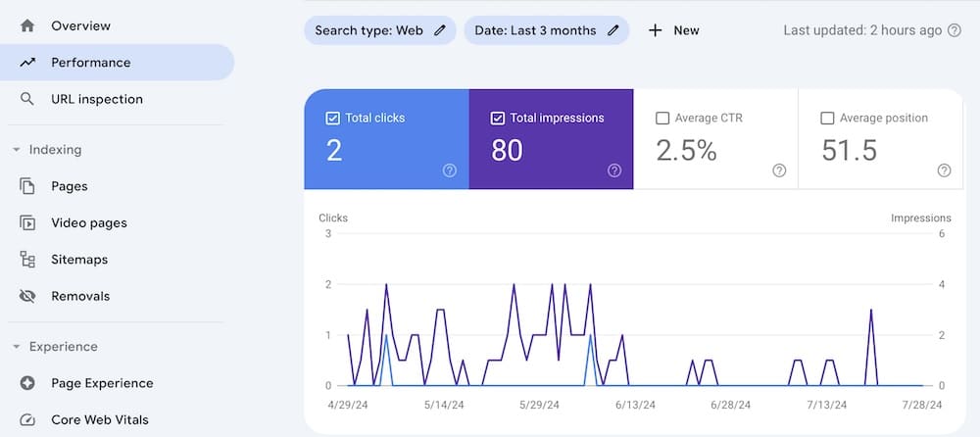
Task: Click help icon on Total clicks card
Action: coord(450,170)
